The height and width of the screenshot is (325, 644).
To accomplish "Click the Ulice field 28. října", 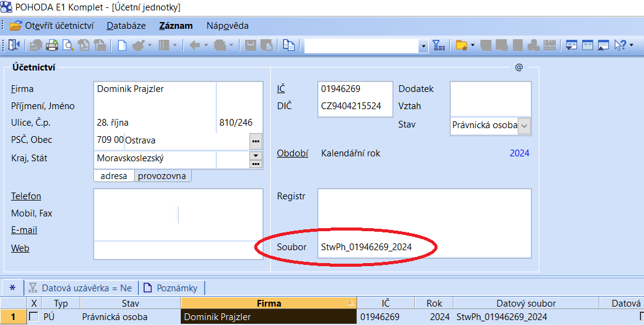I will [155, 123].
